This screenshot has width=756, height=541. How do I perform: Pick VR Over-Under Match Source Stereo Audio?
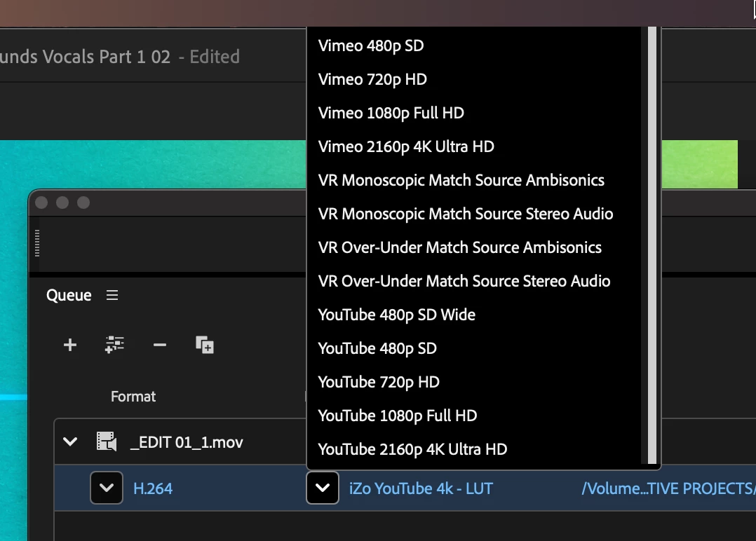click(474, 281)
